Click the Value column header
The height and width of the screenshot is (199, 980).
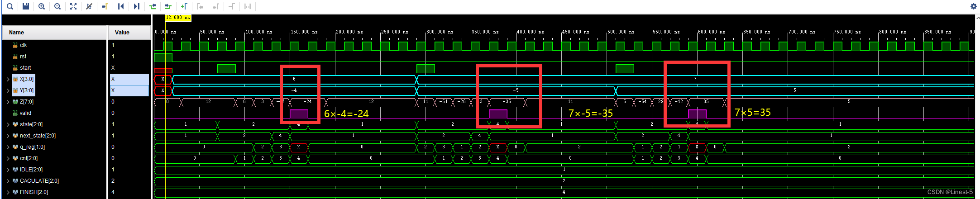pyautogui.click(x=129, y=33)
